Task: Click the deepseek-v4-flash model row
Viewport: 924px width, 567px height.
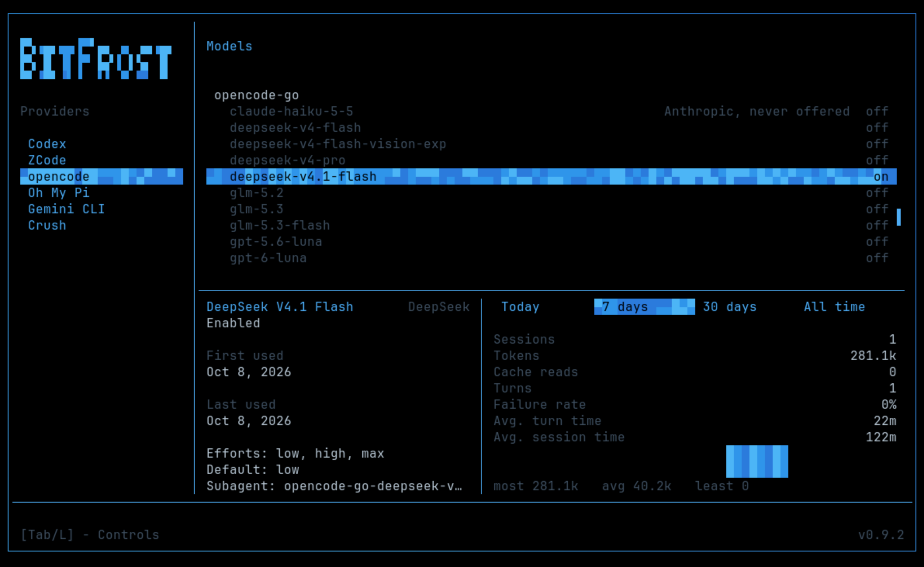Action: (x=551, y=128)
